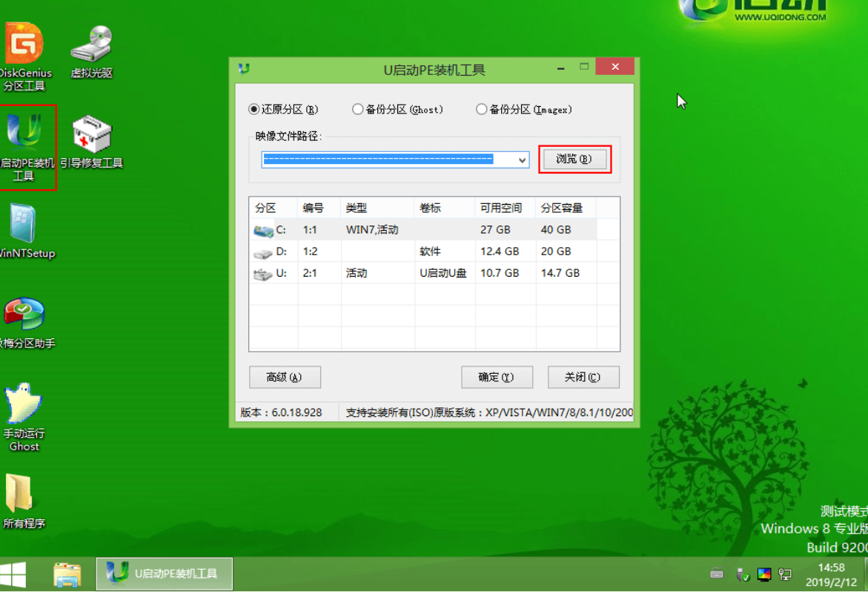Select 还原分区 (R) radio button

(254, 109)
